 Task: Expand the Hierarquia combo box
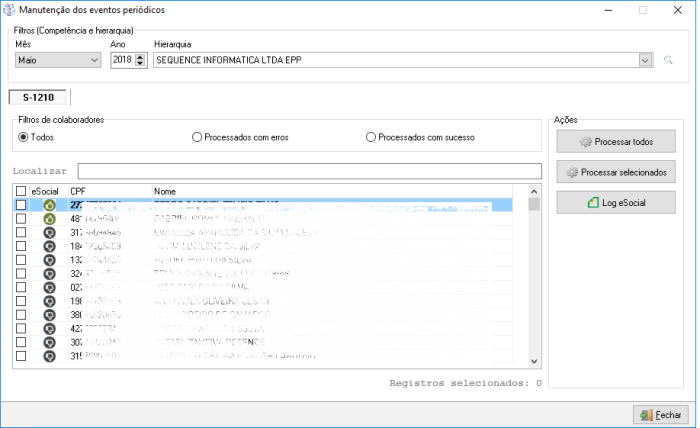point(646,61)
